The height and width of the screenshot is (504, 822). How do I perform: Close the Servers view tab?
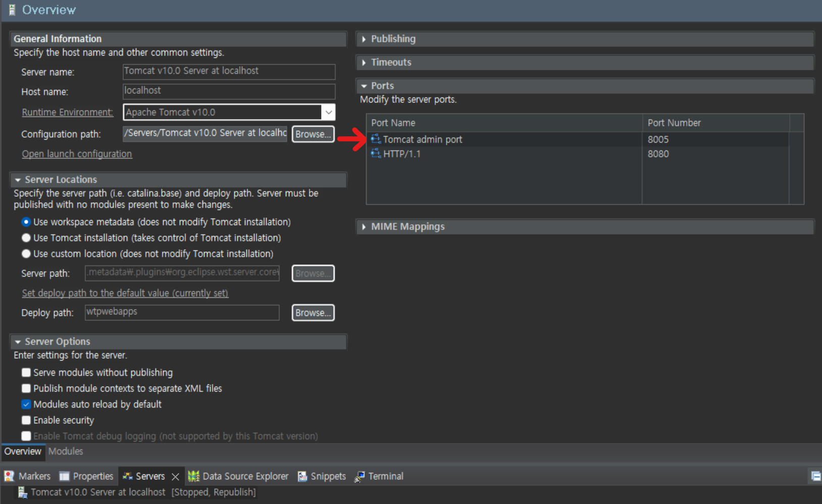(x=175, y=477)
